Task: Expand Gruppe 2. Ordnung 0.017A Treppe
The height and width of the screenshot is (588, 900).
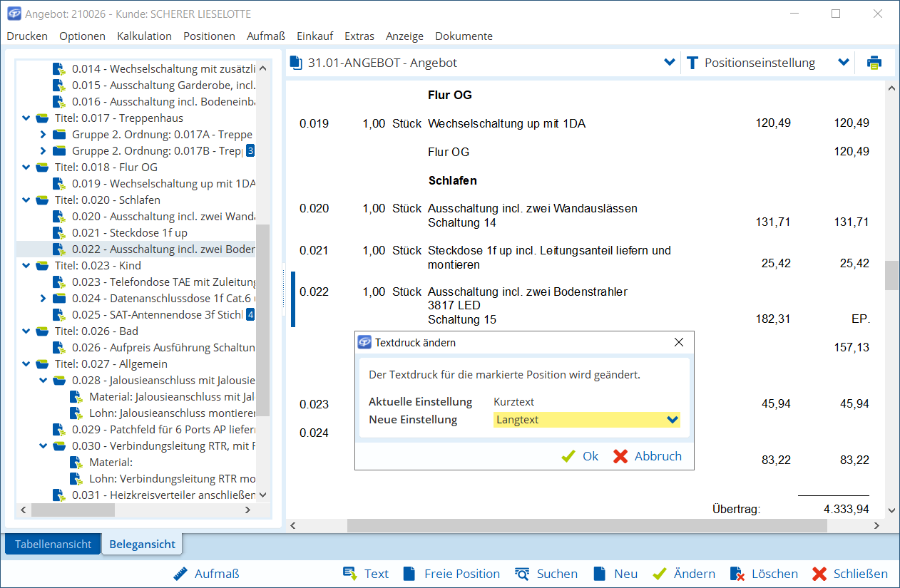Action: 43,134
